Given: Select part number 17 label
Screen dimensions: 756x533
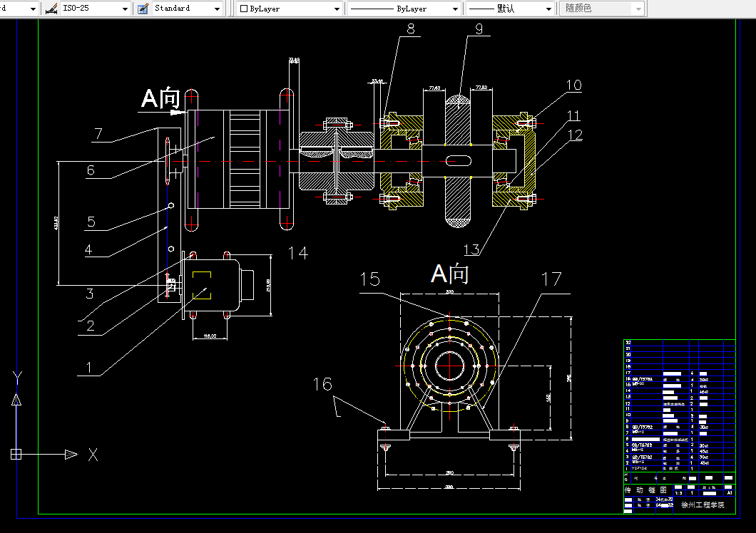Looking at the screenshot, I should (551, 279).
